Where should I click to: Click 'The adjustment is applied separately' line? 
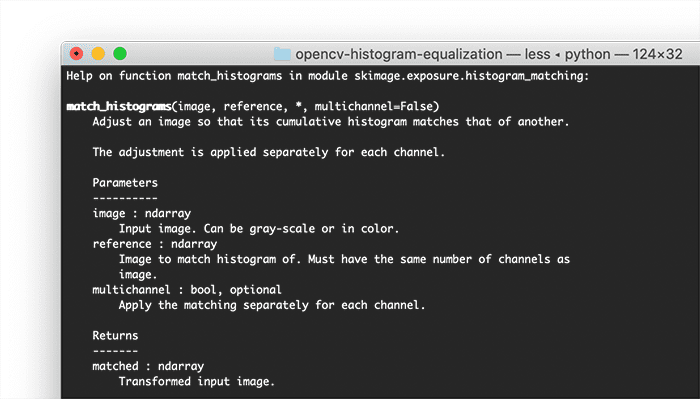pos(269,152)
